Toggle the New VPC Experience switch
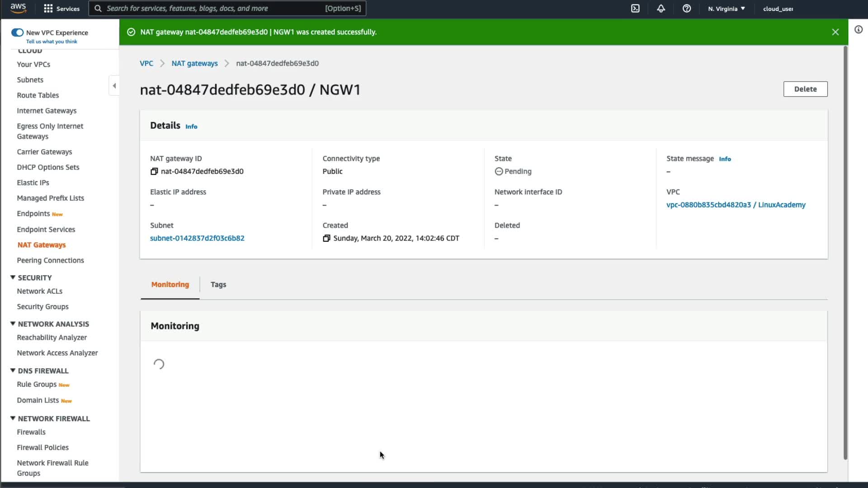The height and width of the screenshot is (488, 868). coord(17,33)
